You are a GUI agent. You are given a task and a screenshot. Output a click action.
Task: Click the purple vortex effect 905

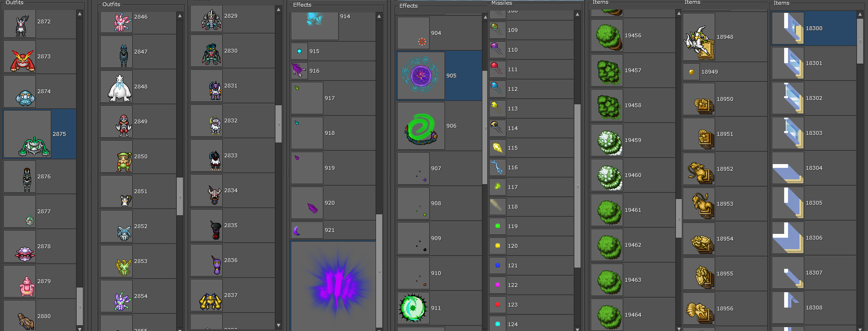421,75
